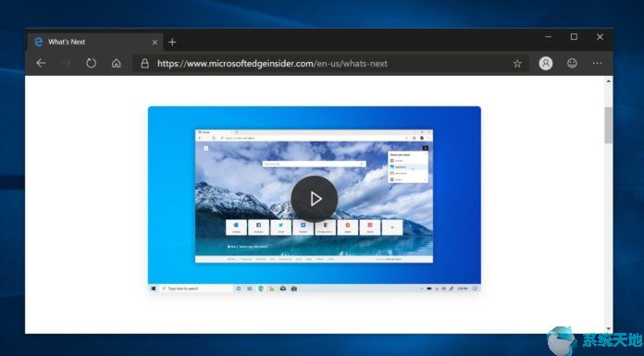The height and width of the screenshot is (356, 644).
Task: Click the address bar URL
Action: click(272, 63)
